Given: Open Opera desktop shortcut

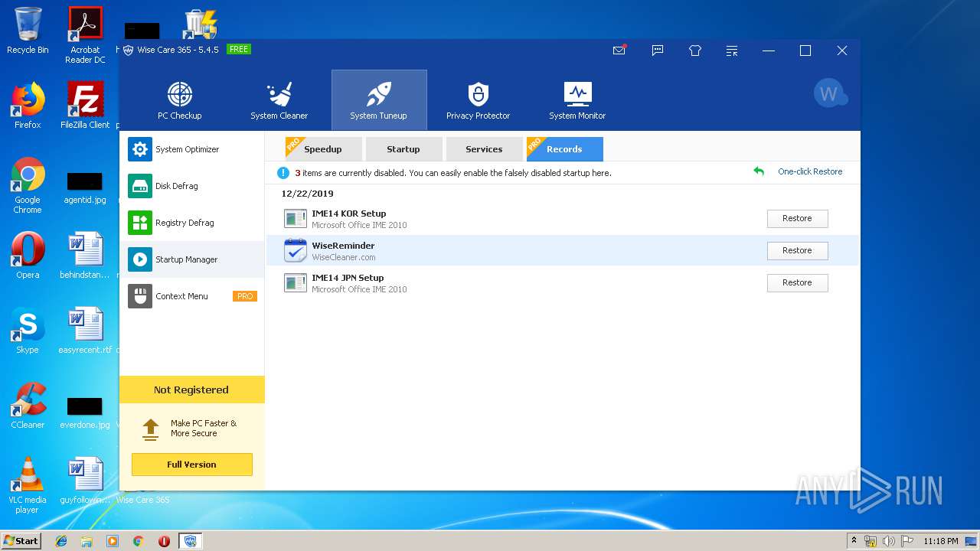Looking at the screenshot, I should [x=28, y=256].
